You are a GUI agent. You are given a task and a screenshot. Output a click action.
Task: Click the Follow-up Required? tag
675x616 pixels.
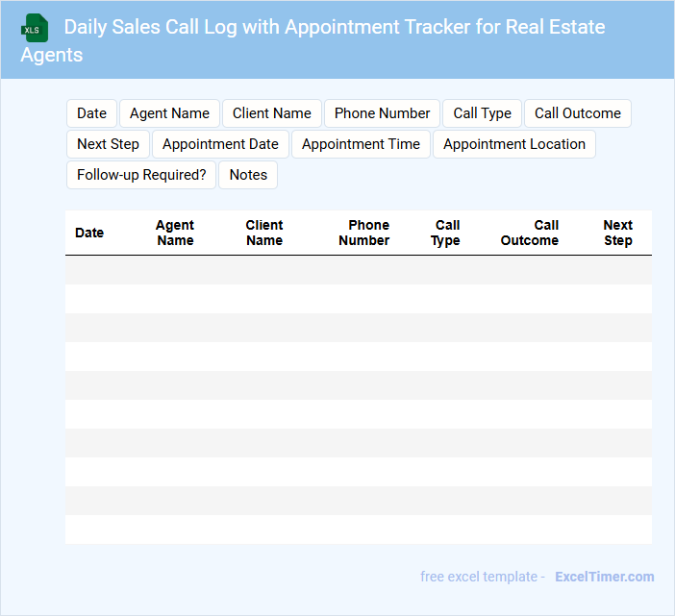(x=141, y=175)
